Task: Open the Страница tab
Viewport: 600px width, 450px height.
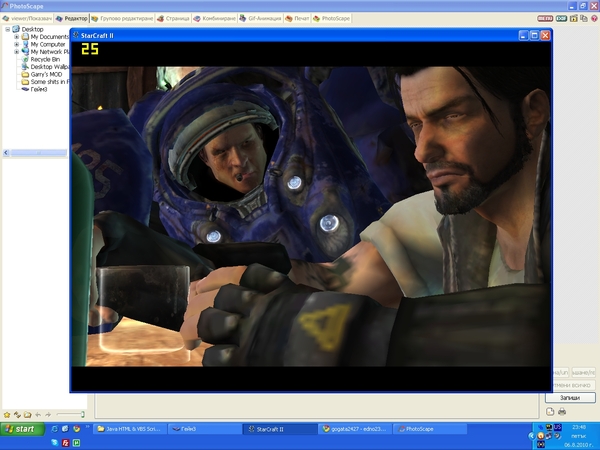Action: 173,18
